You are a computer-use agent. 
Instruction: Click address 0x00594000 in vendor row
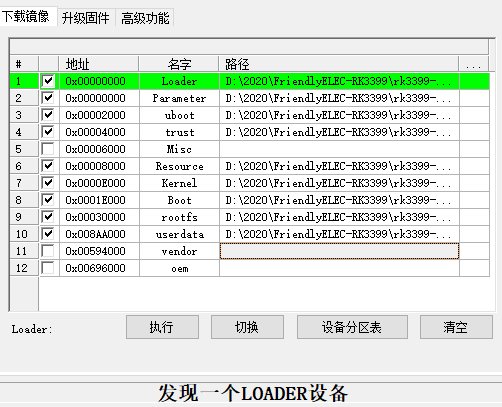[99, 251]
